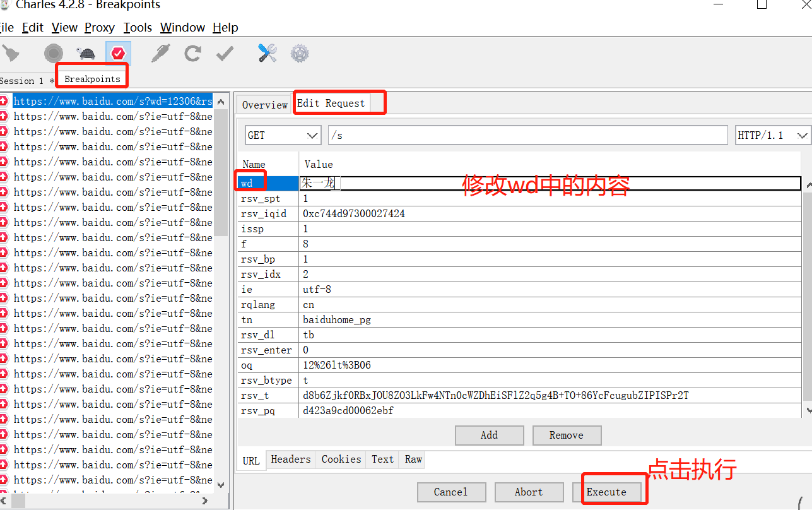
Task: Click the tn value baiduhome_pg
Action: click(x=337, y=319)
